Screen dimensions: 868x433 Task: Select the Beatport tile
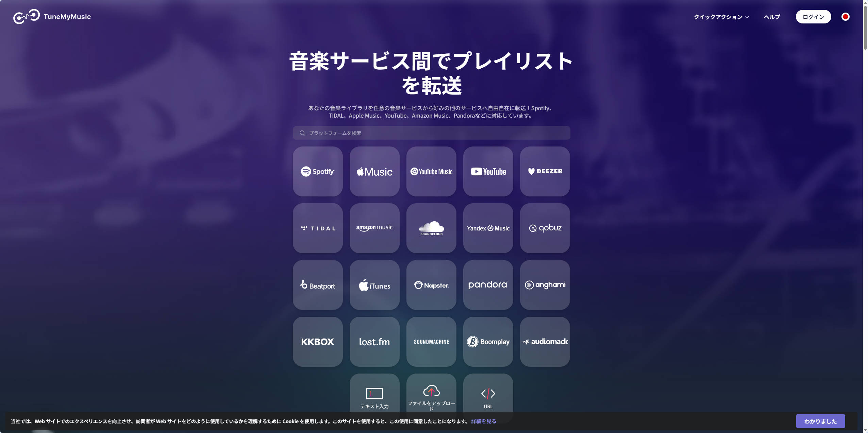pyautogui.click(x=318, y=285)
